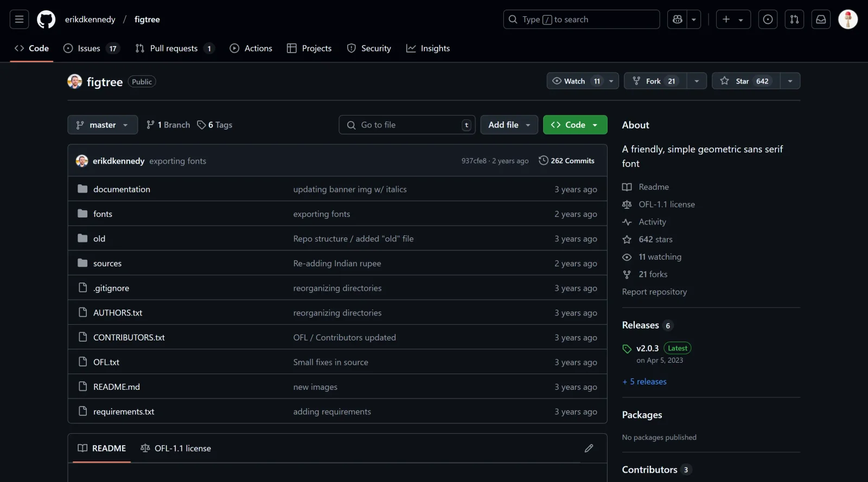Expand the Fork options dropdown arrow
The width and height of the screenshot is (868, 482).
(697, 81)
